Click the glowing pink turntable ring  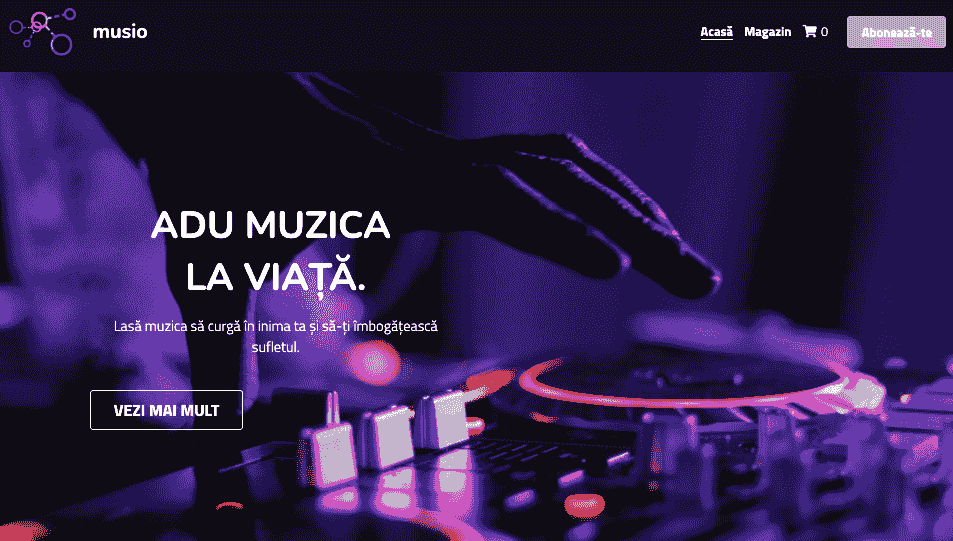click(699, 383)
